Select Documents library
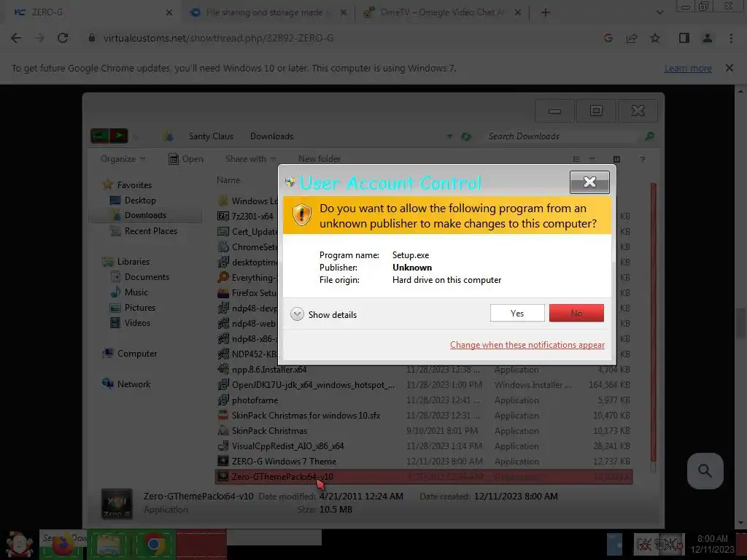The height and width of the screenshot is (560, 747). 147,276
